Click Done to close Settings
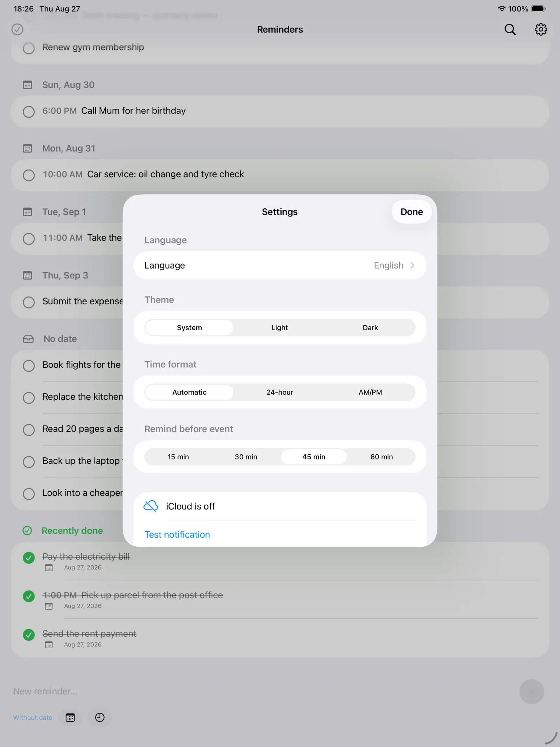The image size is (560, 747). [412, 212]
